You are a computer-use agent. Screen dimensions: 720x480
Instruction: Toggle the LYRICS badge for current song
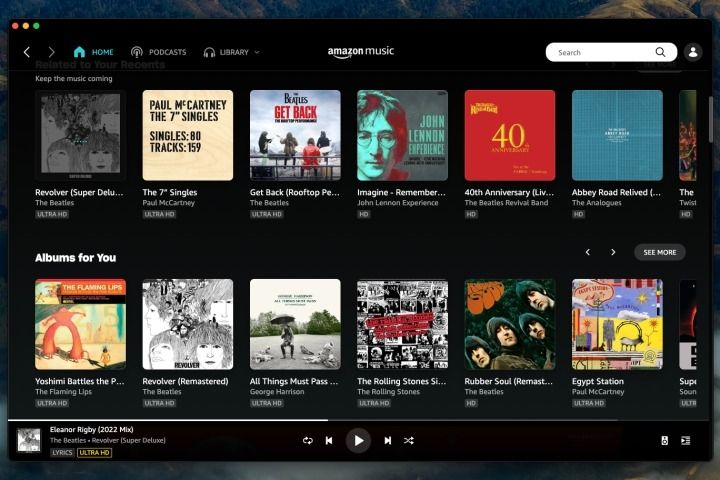(x=62, y=453)
